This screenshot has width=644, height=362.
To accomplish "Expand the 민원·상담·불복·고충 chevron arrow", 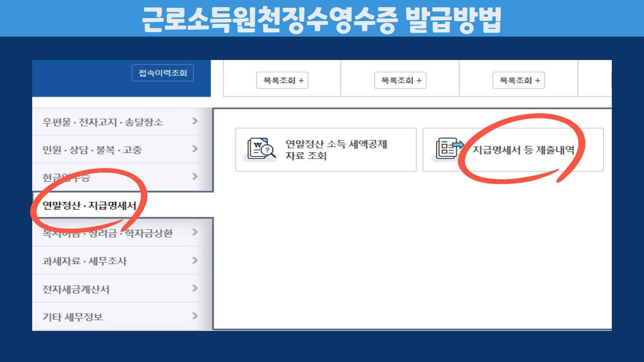I will [x=195, y=148].
